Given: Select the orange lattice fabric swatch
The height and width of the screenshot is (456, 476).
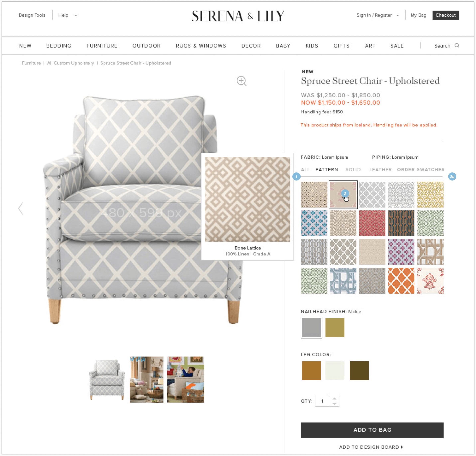Looking at the screenshot, I should coord(401,280).
